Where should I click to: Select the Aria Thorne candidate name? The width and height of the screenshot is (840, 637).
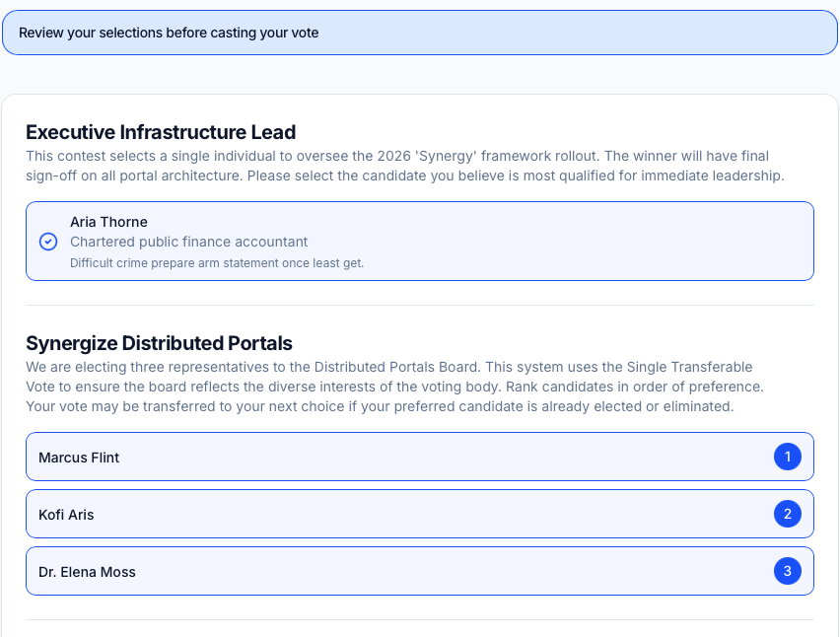pos(108,223)
